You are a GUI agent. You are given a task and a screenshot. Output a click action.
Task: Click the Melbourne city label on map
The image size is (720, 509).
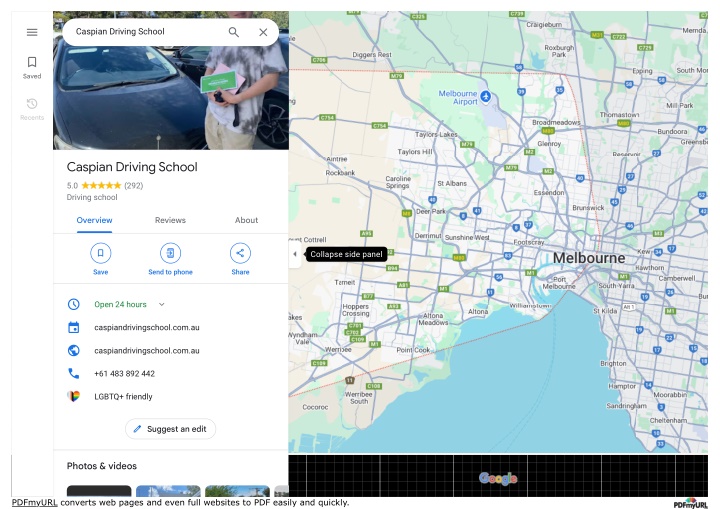[x=589, y=258]
